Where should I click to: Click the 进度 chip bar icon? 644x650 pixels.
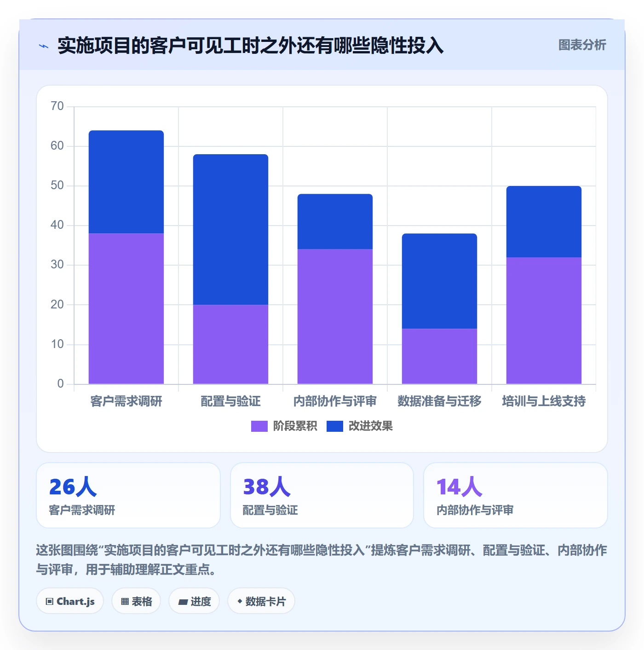[x=183, y=602]
